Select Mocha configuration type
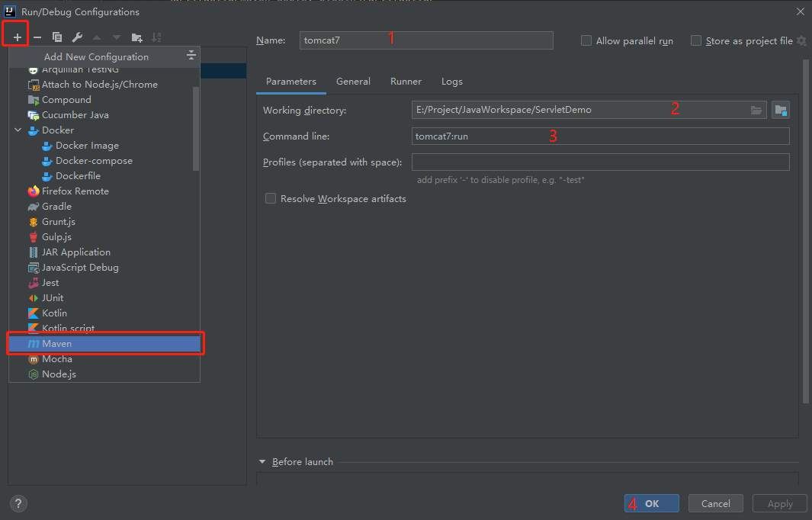Viewport: 812px width, 520px height. click(x=104, y=359)
